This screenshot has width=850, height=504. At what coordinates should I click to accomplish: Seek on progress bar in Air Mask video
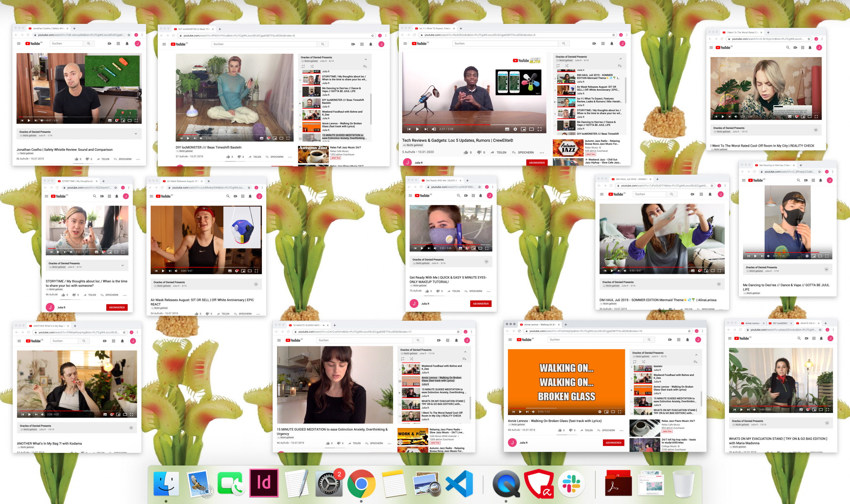(206, 267)
